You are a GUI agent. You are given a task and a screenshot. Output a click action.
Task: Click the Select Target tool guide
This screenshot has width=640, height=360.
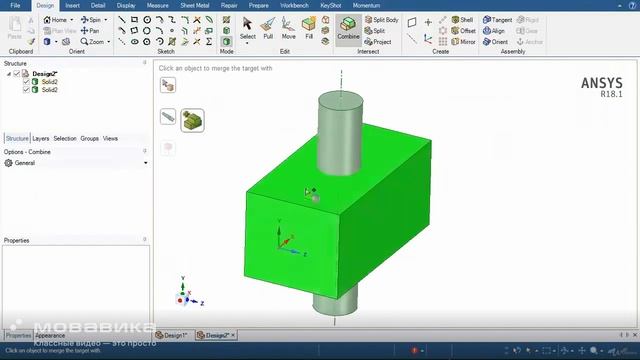tap(168, 85)
